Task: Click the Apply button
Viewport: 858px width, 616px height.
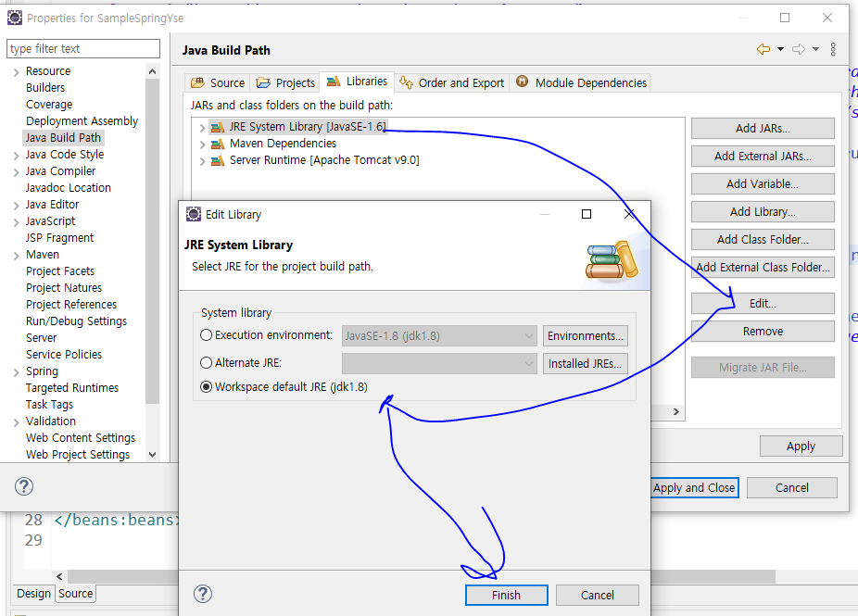Action: [x=801, y=446]
